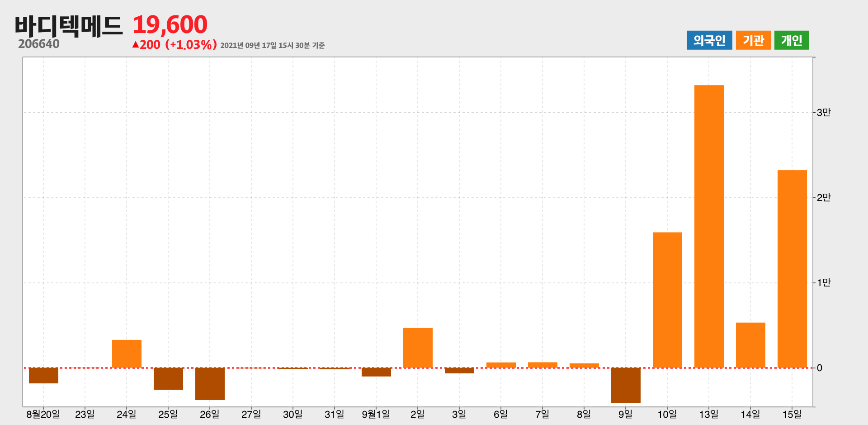Click the 31일 x-axis label
This screenshot has width=868, height=425.
(x=334, y=414)
